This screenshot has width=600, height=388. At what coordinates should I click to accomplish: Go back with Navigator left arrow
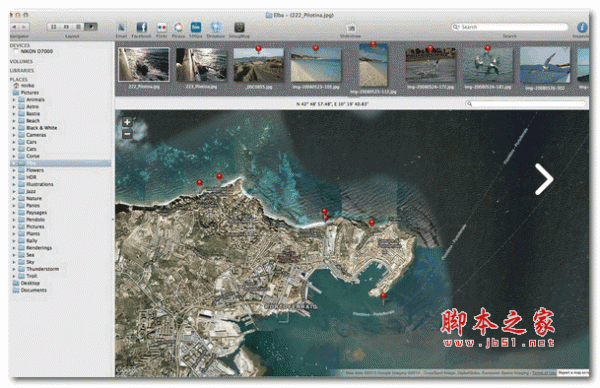(x=15, y=27)
